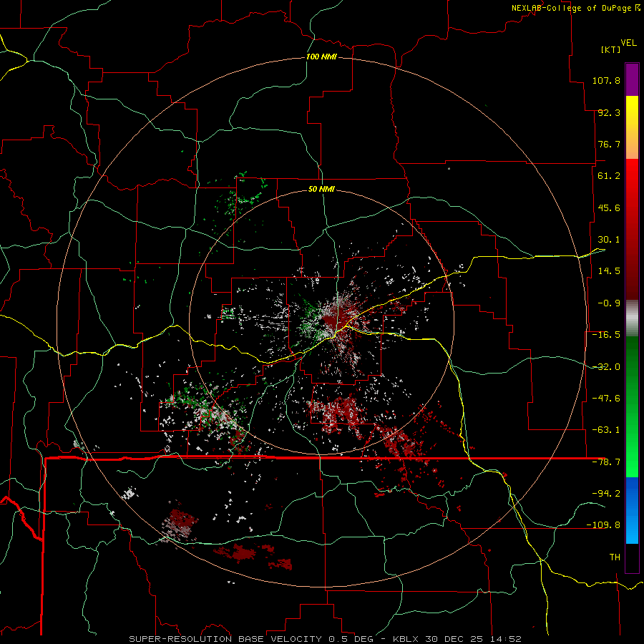The height and width of the screenshot is (644, 644).
Task: Click the 45.6 velocity scale value
Action: (x=609, y=208)
